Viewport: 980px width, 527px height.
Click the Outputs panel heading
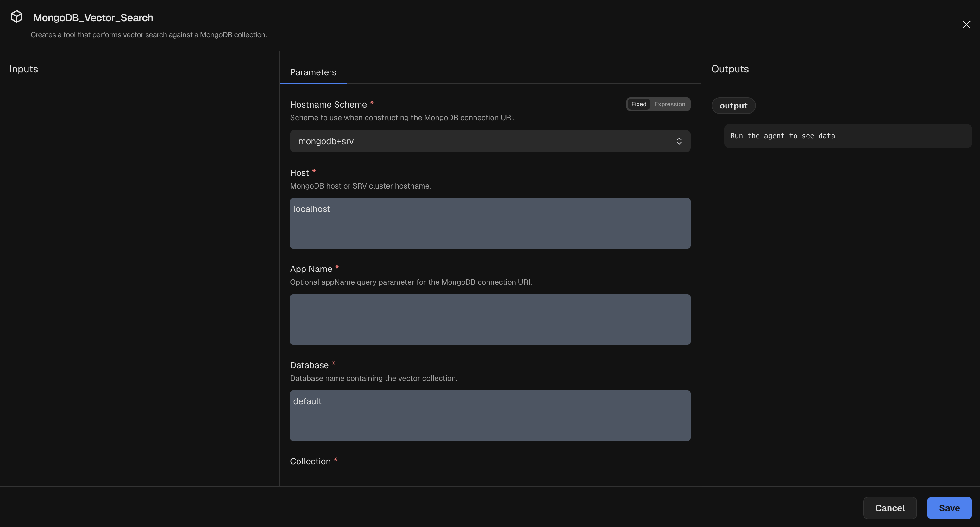pyautogui.click(x=729, y=69)
